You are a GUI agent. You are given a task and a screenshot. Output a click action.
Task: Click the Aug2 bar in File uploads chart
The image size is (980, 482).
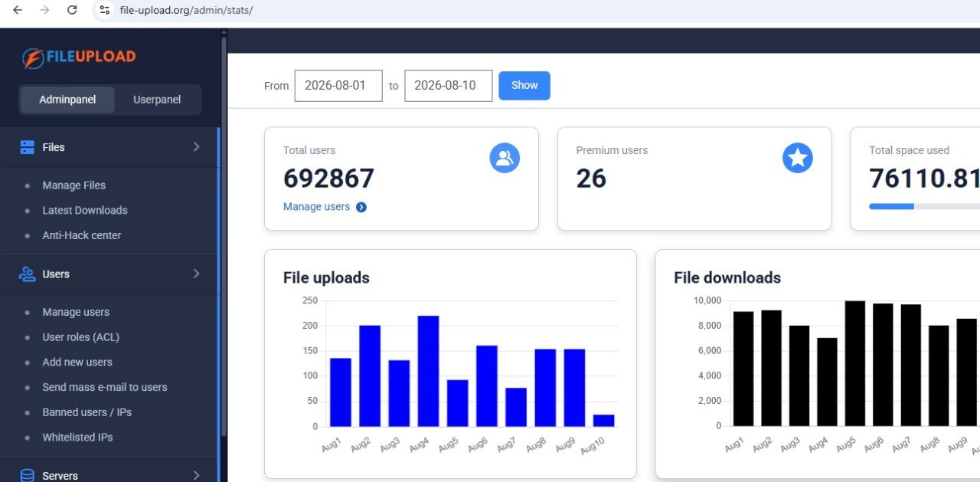pyautogui.click(x=370, y=375)
